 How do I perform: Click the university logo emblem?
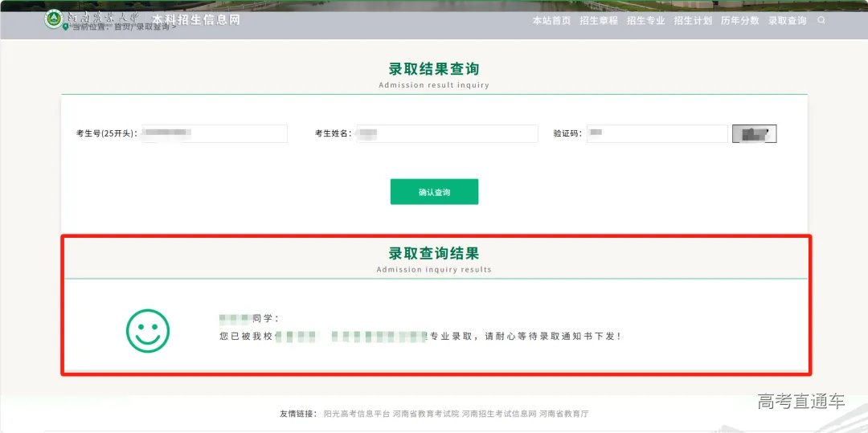(54, 19)
